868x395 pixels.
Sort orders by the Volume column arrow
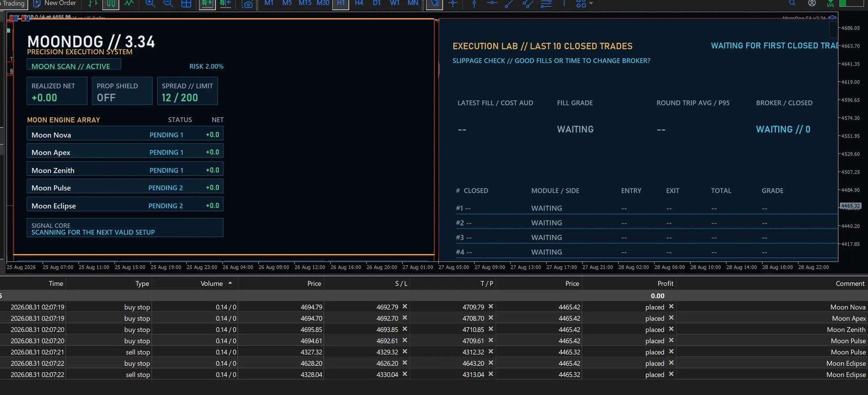coord(230,283)
